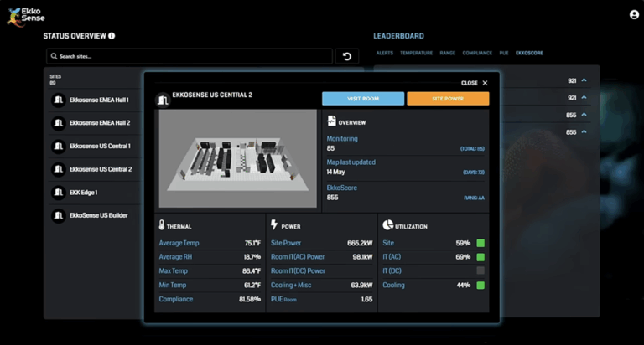This screenshot has height=345, width=644.
Task: Switch to the Temperature leaderboard tab
Action: pos(416,53)
